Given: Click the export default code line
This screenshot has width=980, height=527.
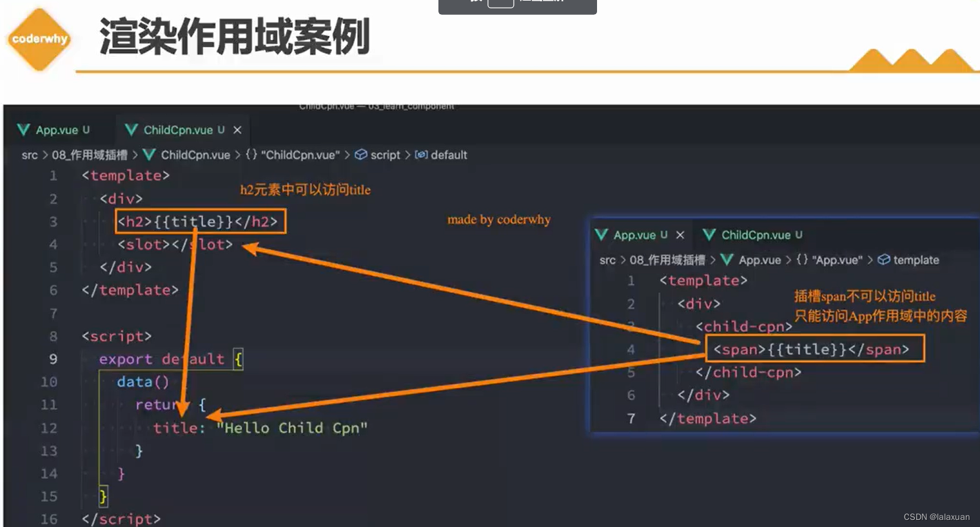Looking at the screenshot, I should pyautogui.click(x=171, y=359).
